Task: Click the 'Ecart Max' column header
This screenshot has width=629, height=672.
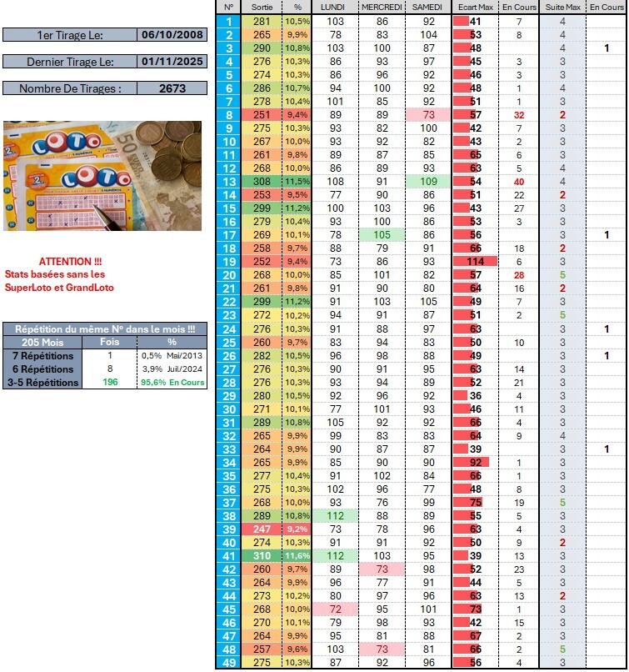Action: point(475,7)
